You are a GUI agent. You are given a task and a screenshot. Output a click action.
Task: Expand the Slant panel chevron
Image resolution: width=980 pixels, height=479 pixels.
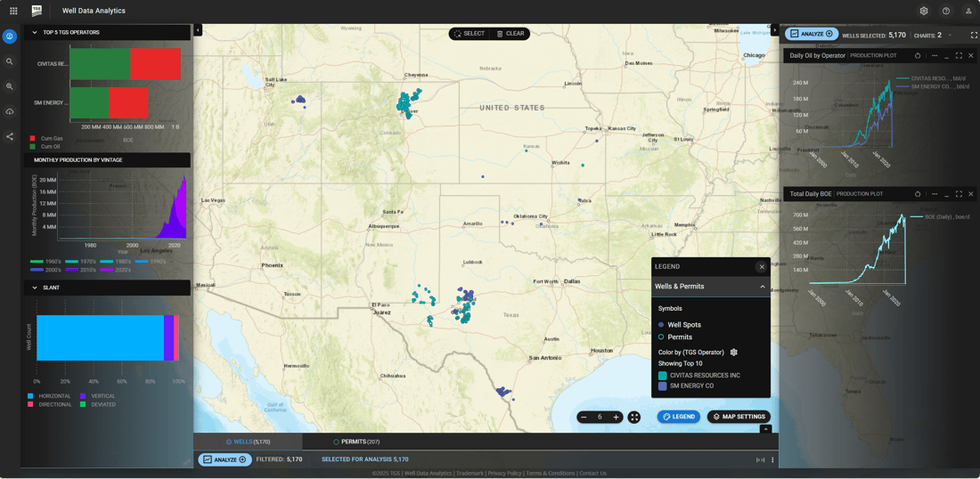point(35,288)
